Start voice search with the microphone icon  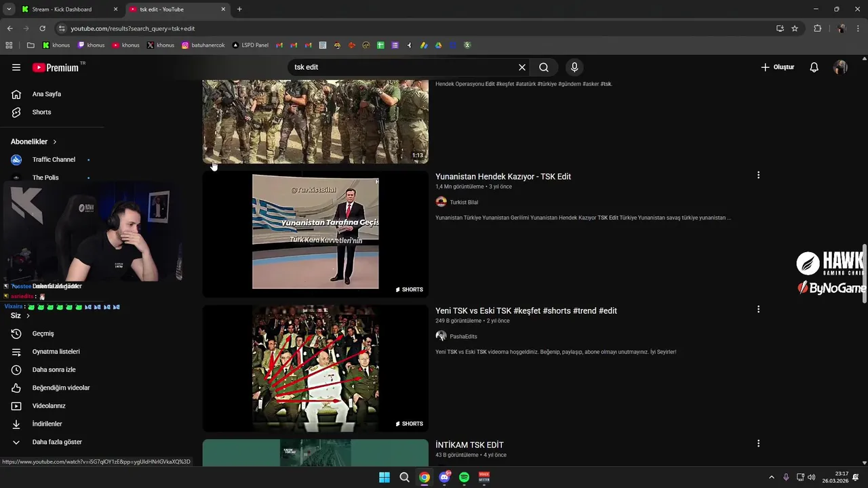(x=574, y=67)
